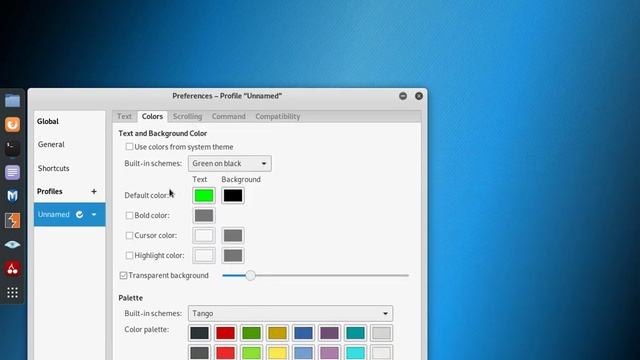Disable Transparent background checkbox
The image size is (640, 360).
(123, 276)
